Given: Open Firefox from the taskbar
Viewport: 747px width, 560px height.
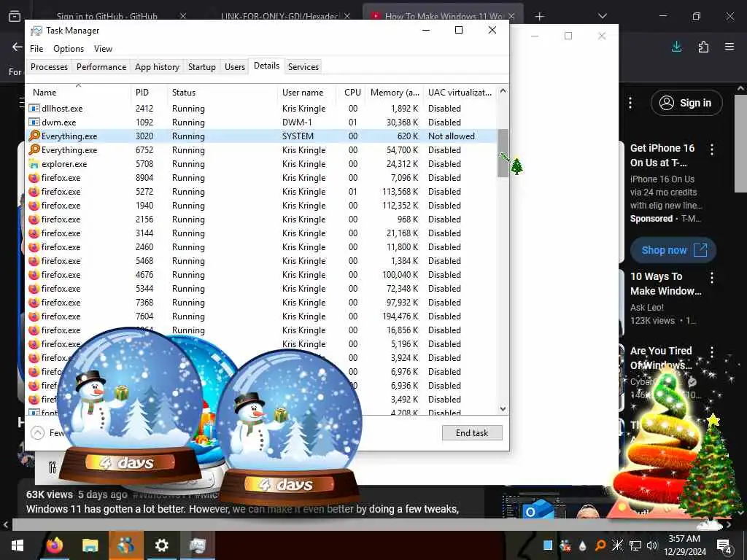Looking at the screenshot, I should 55,545.
